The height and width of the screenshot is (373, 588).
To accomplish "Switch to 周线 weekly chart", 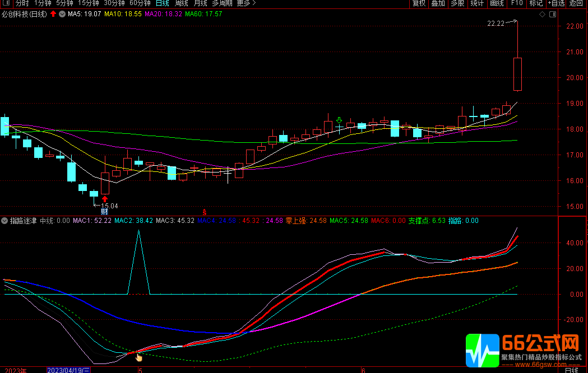I will point(182,3).
